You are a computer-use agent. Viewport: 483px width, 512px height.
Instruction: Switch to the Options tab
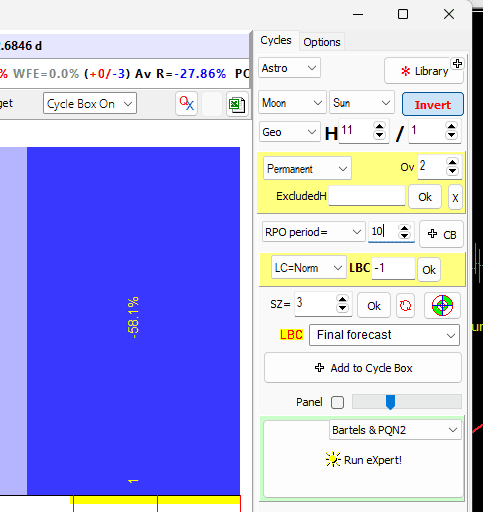[322, 42]
